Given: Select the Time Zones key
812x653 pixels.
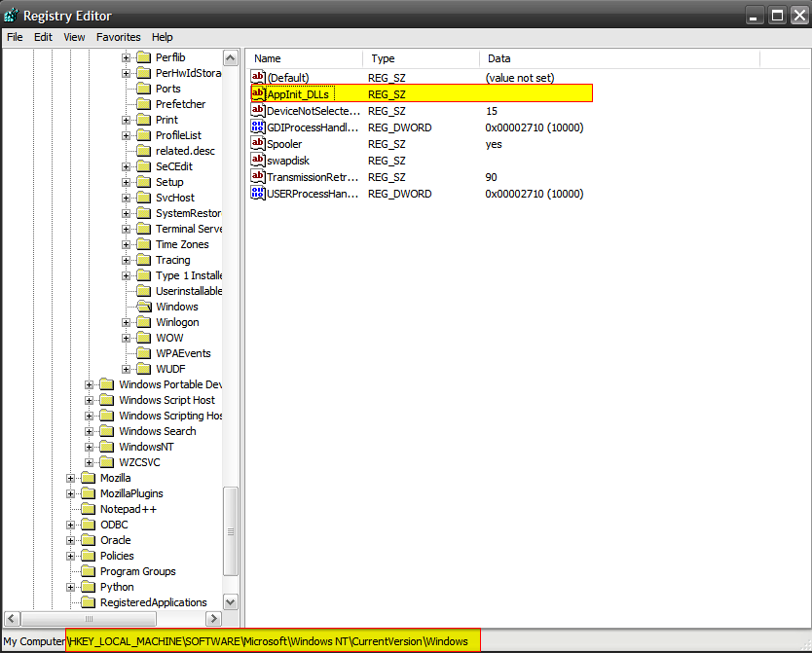Looking at the screenshot, I should pos(182,244).
